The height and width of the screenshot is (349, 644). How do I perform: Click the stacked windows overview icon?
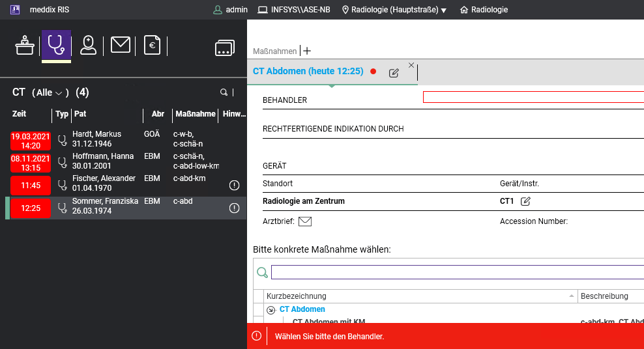tap(224, 48)
